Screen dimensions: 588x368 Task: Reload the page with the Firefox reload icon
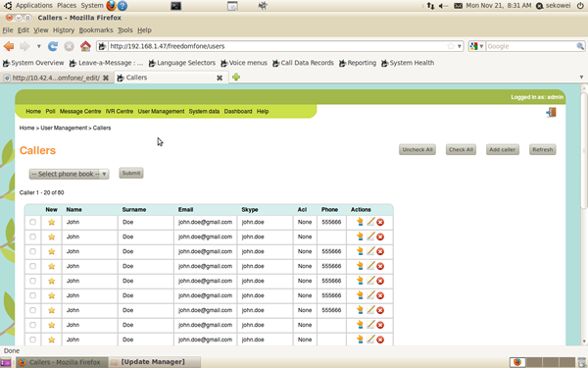[53, 46]
